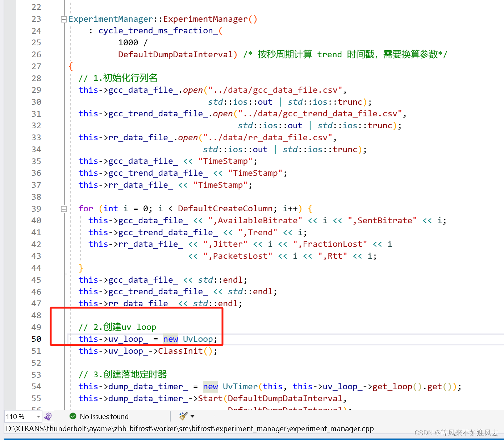Click line number 50 in the margin
Screen dimensions: 504x440
pos(36,339)
